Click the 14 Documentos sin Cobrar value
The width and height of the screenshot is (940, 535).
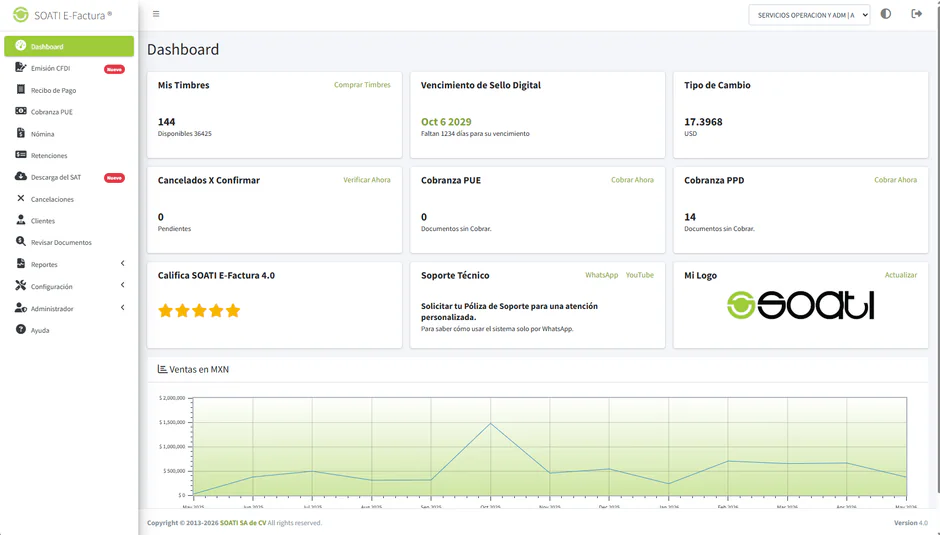[690, 217]
